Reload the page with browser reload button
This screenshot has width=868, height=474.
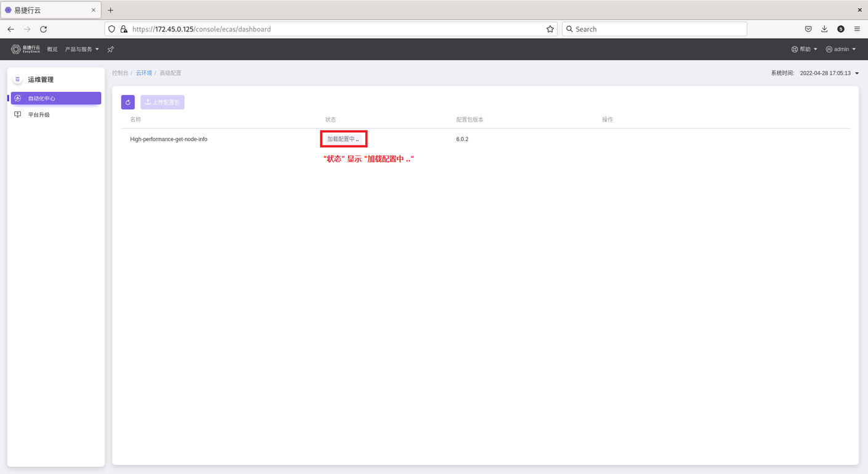(x=43, y=29)
